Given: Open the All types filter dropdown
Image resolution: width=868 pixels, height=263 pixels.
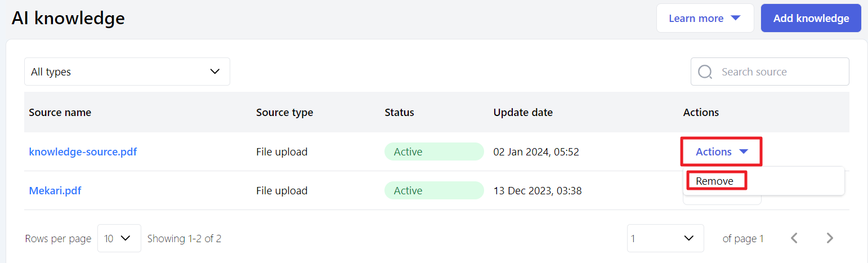Looking at the screenshot, I should pos(127,72).
